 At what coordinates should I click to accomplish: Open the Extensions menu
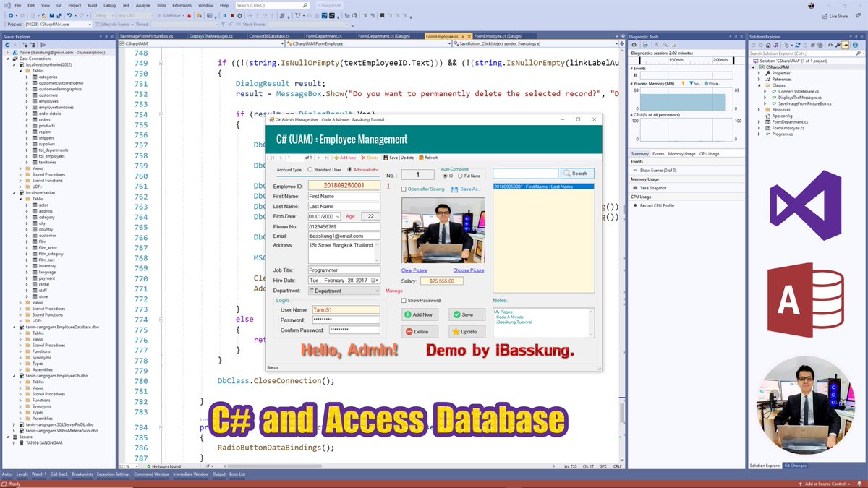(182, 5)
